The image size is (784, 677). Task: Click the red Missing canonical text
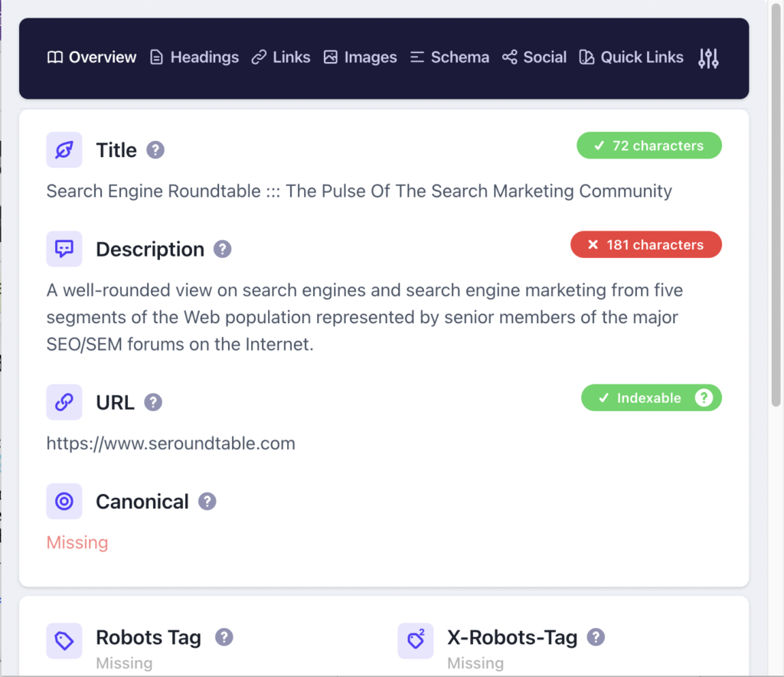[x=77, y=542]
